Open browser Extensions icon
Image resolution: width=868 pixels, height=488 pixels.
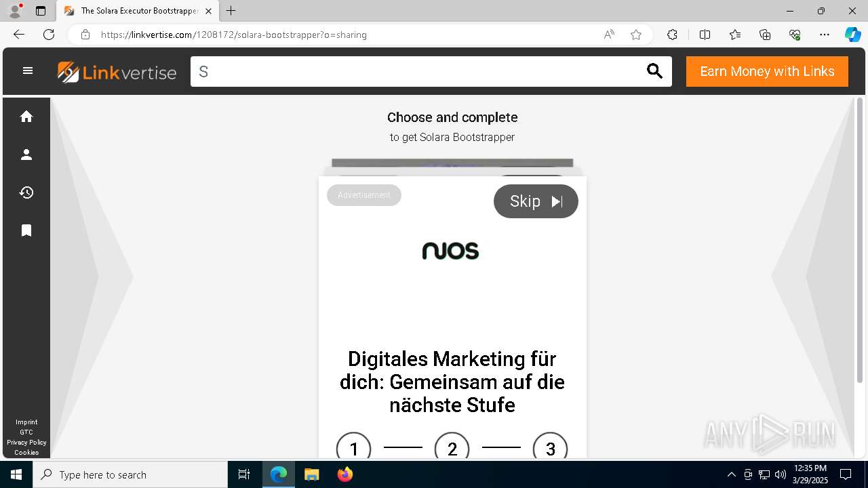click(672, 35)
